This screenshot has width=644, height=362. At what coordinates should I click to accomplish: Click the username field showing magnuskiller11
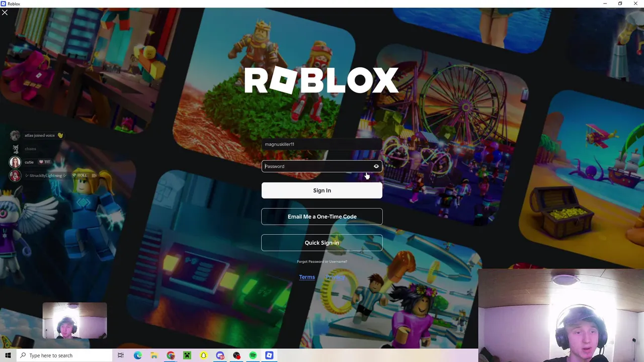322,144
